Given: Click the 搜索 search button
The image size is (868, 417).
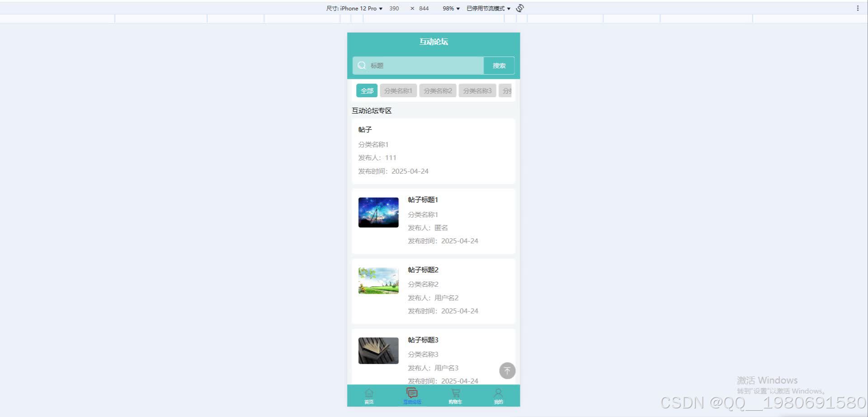Looking at the screenshot, I should click(499, 65).
